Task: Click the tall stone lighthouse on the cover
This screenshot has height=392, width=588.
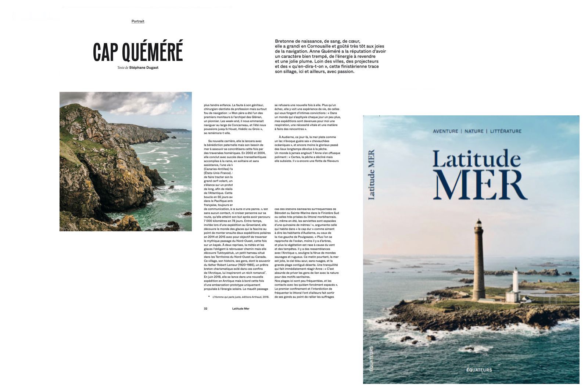Action: point(478,261)
